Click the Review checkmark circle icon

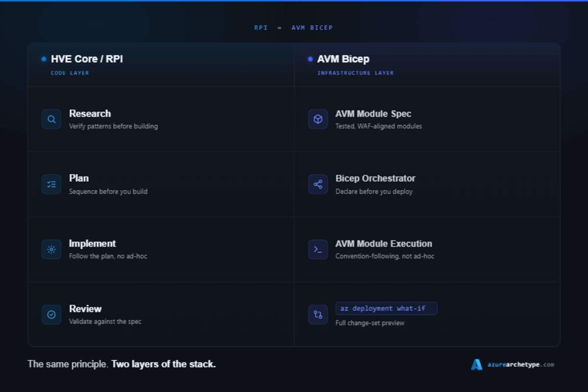tap(51, 315)
